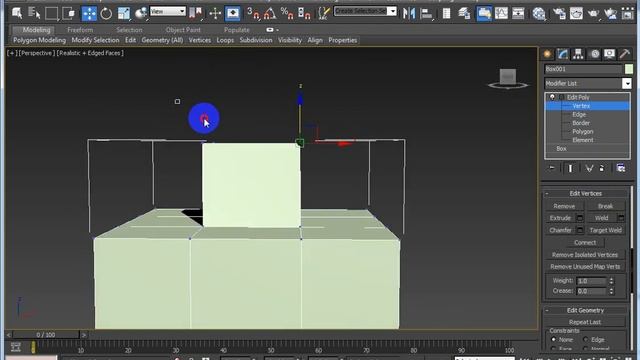Click the Use Pivot Point Center icon
The image size is (640, 360).
(196, 13)
